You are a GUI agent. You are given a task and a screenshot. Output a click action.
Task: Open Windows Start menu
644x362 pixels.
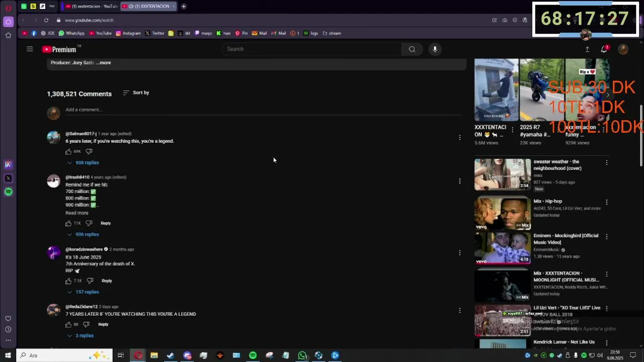point(8,355)
